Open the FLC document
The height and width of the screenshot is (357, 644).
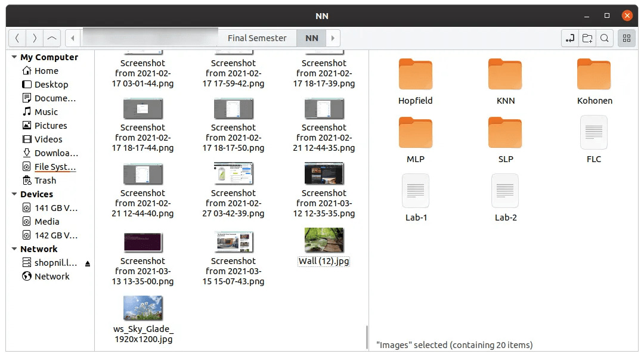coord(593,132)
